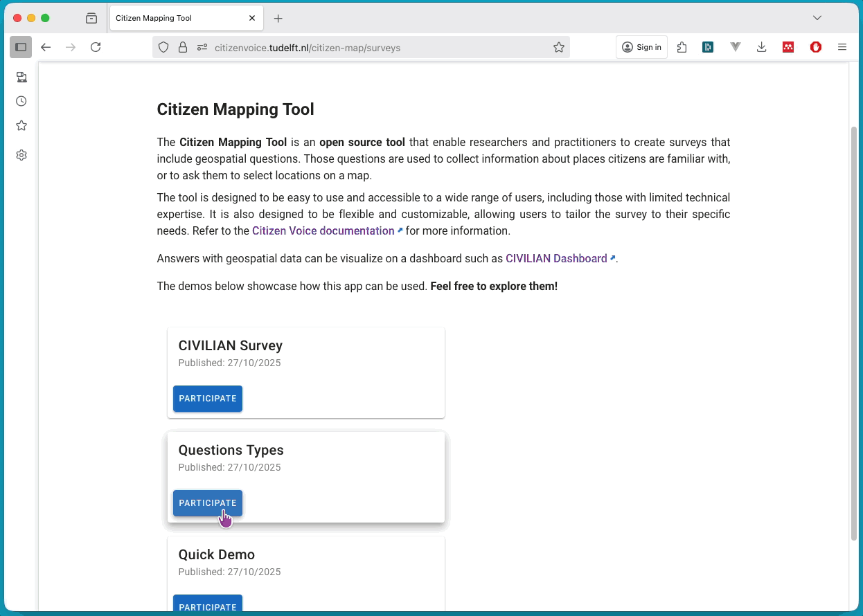
Task: Open sidebar Settings gear
Action: (x=21, y=155)
